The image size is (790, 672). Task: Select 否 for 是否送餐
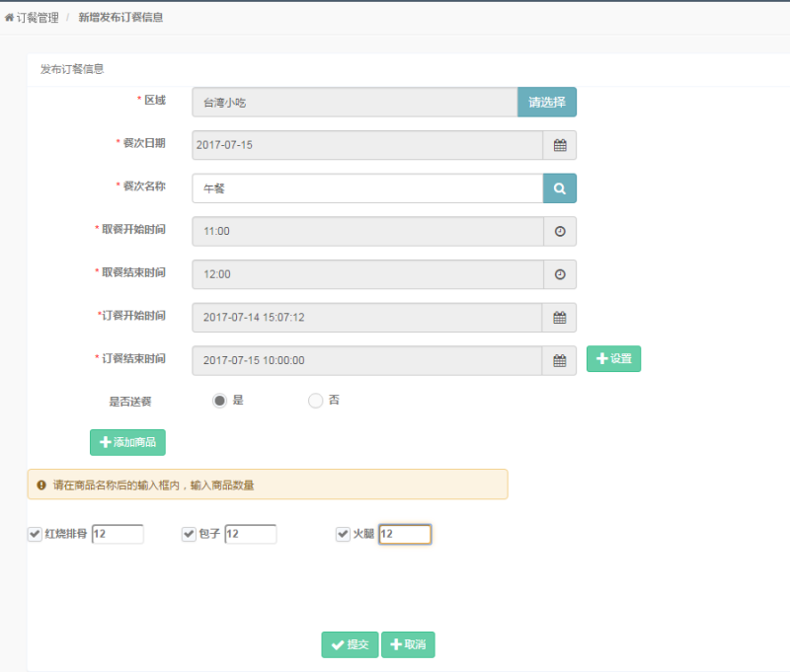315,401
